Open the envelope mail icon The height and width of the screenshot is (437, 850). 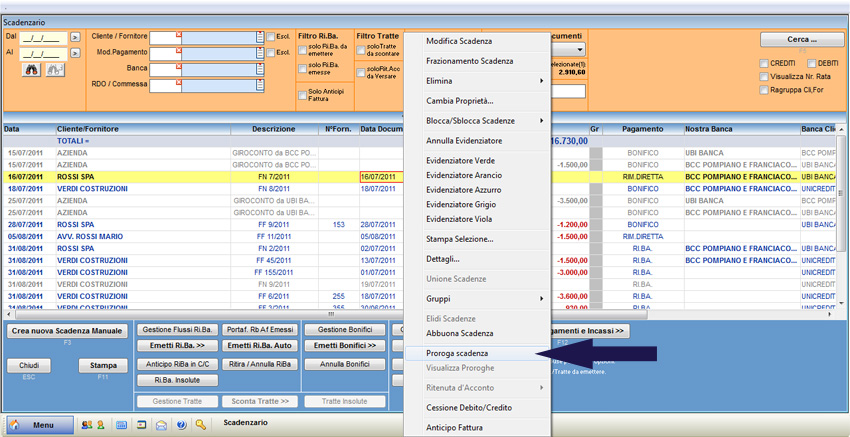[x=162, y=425]
